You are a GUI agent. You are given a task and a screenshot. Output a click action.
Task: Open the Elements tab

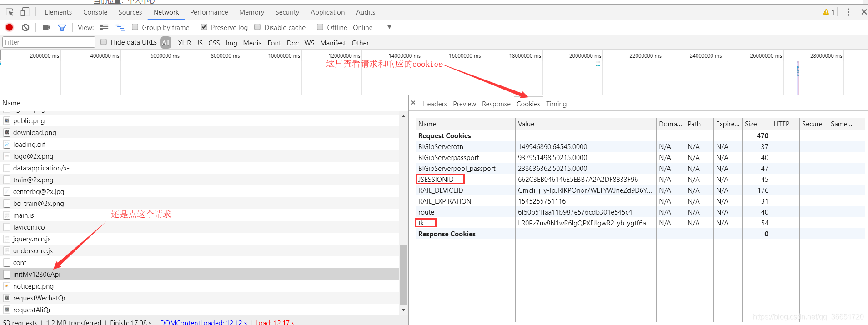58,12
